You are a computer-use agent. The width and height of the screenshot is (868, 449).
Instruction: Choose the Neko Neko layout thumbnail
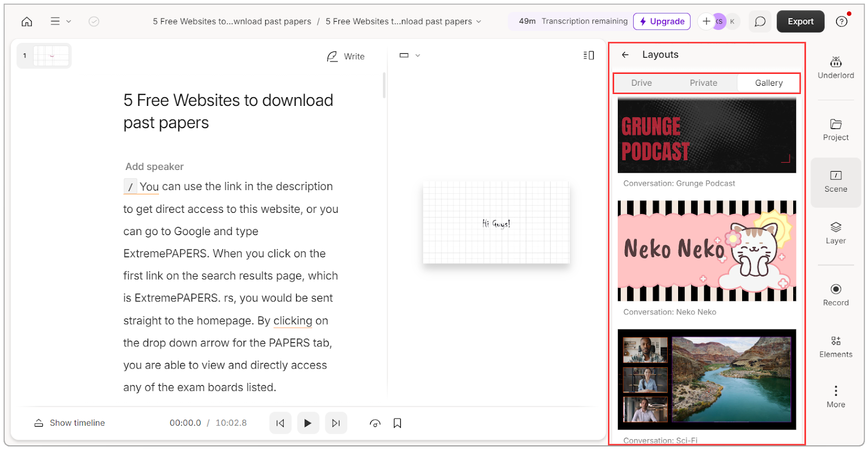click(707, 251)
